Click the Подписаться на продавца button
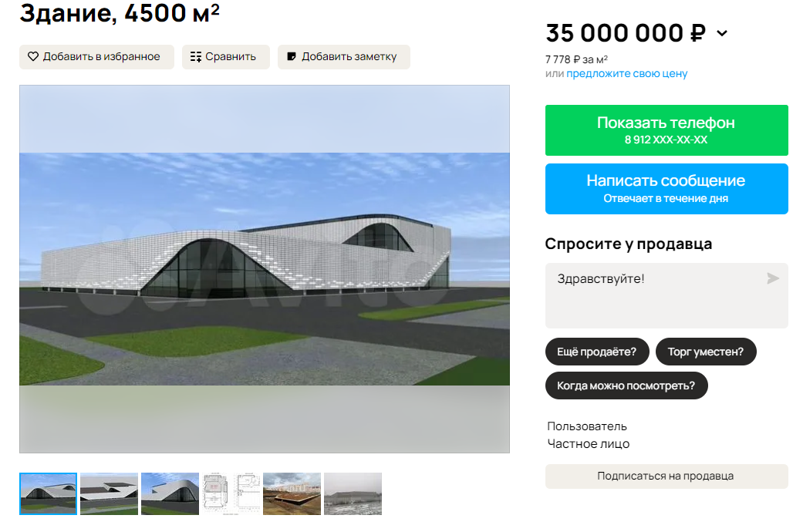Image resolution: width=793 pixels, height=532 pixels. pyautogui.click(x=666, y=476)
